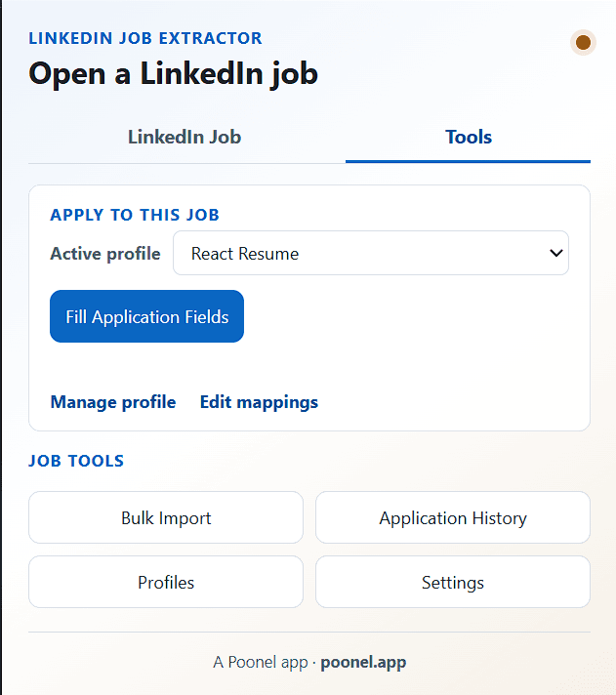Viewport: 616px width, 695px height.
Task: Open the Manage profile link
Action: (113, 402)
